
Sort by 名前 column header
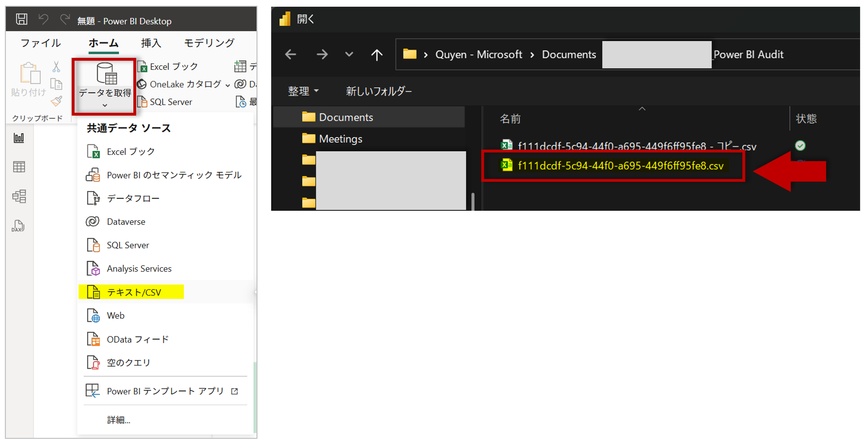tap(510, 119)
